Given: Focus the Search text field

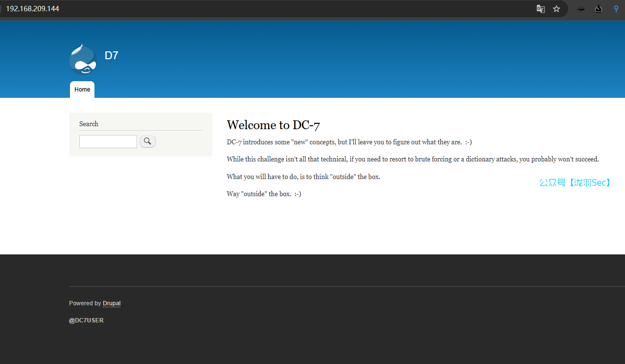Looking at the screenshot, I should click(108, 142).
